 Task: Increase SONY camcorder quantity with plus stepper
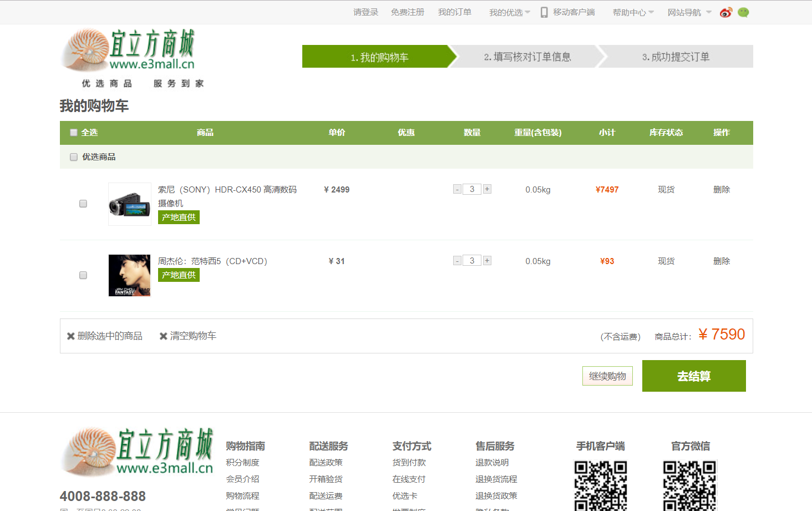pyautogui.click(x=487, y=189)
